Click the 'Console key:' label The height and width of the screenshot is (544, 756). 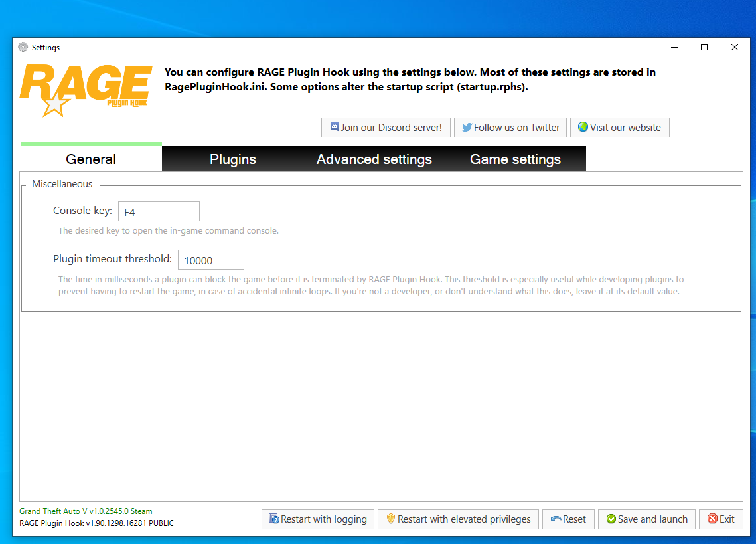point(82,211)
